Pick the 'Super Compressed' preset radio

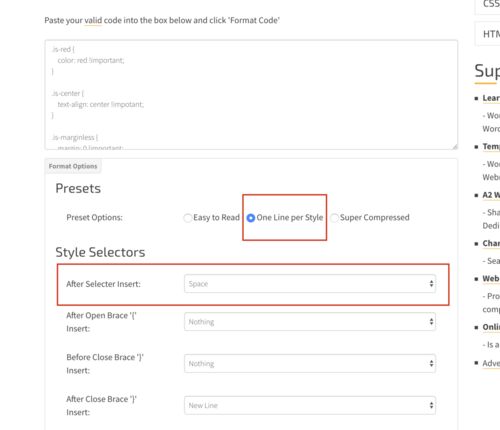(x=334, y=218)
